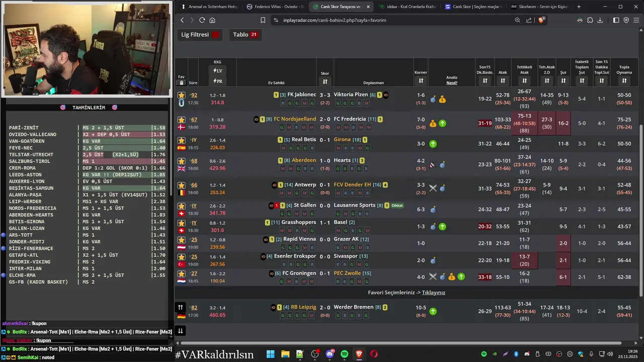This screenshot has height=362, width=644.
Task: Go to browser home page icon
Action: pos(212,20)
